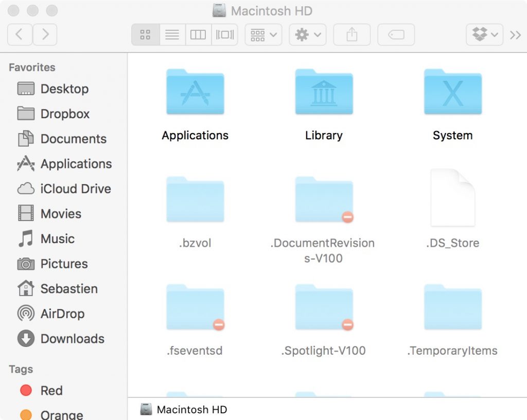Viewport: 527px width, 420px height.
Task: Click the Tags section header
Action: [21, 369]
